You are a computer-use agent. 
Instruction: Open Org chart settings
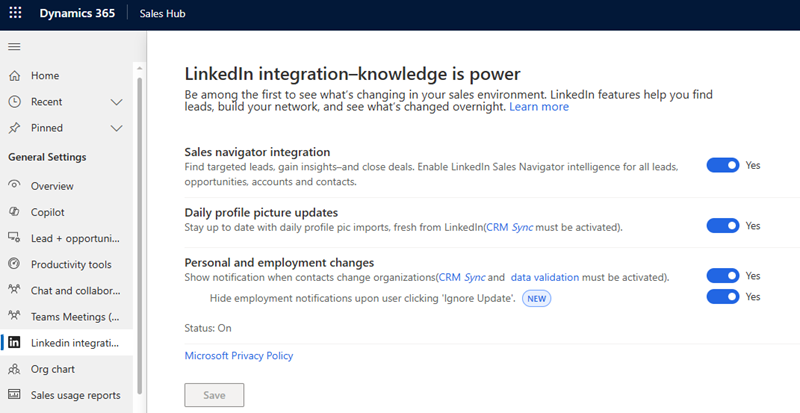tap(66, 369)
